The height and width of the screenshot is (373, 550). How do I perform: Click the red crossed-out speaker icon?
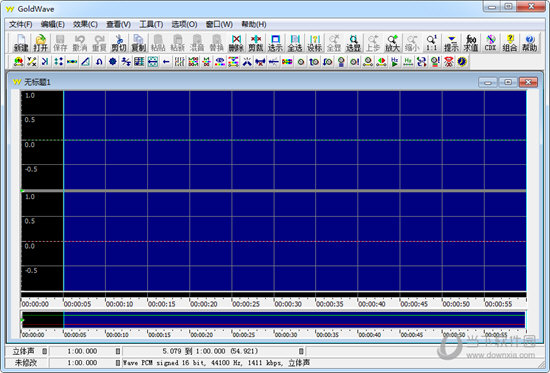(x=449, y=62)
